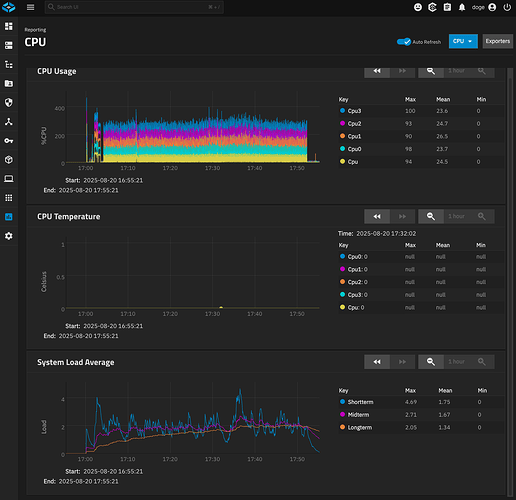
Task: Expand the hamburger sidebar menu
Action: click(x=30, y=7)
